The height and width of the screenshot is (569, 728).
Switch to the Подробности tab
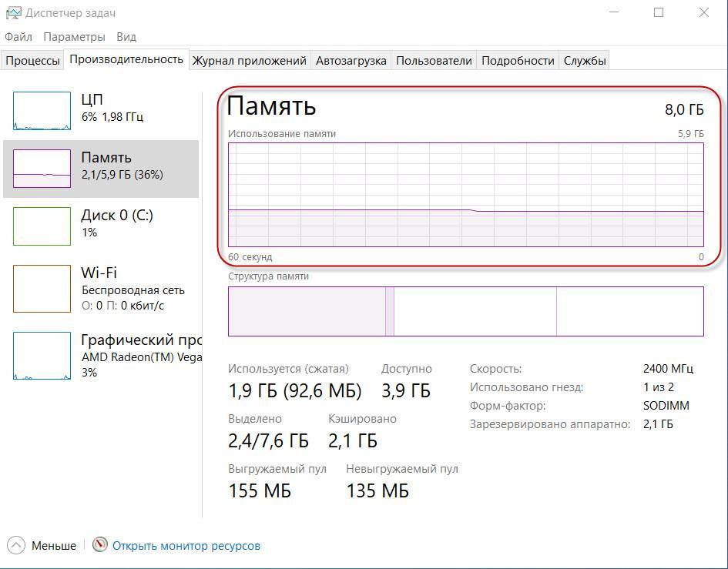point(518,61)
